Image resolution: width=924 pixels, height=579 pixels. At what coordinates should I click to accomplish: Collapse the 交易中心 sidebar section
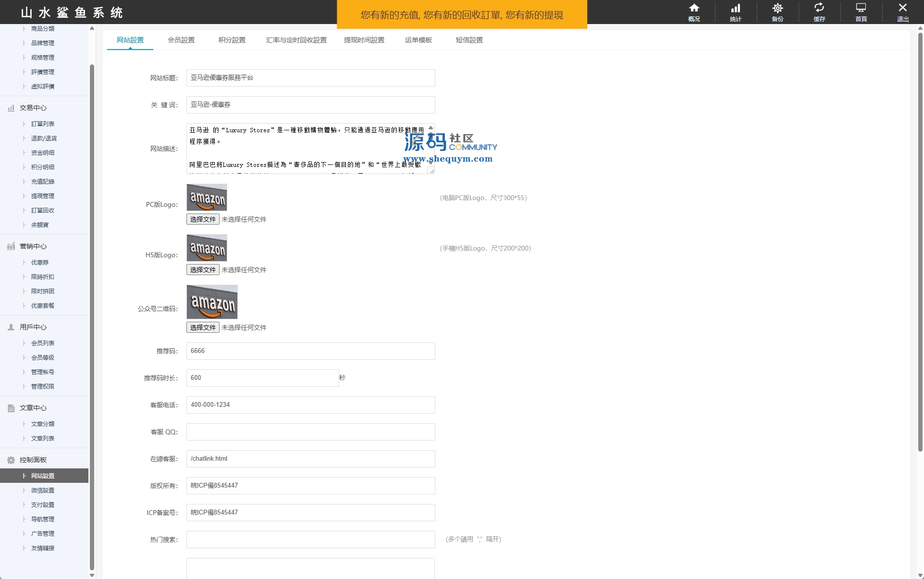33,108
